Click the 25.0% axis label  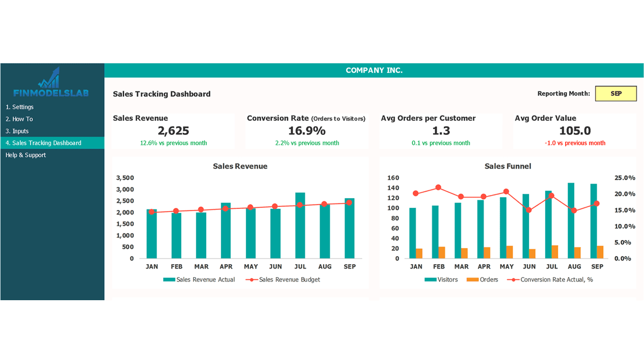click(x=625, y=178)
